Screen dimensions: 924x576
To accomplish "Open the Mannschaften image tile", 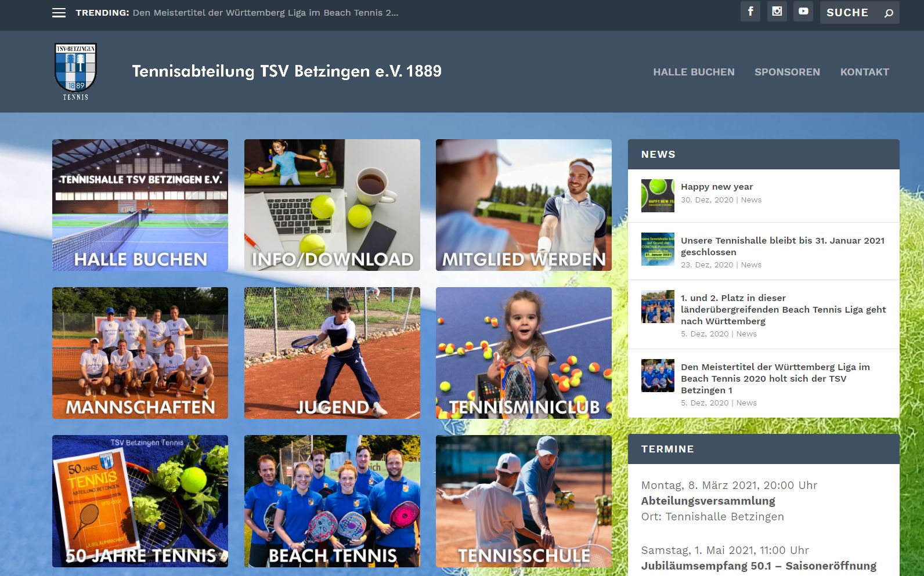I will click(140, 353).
